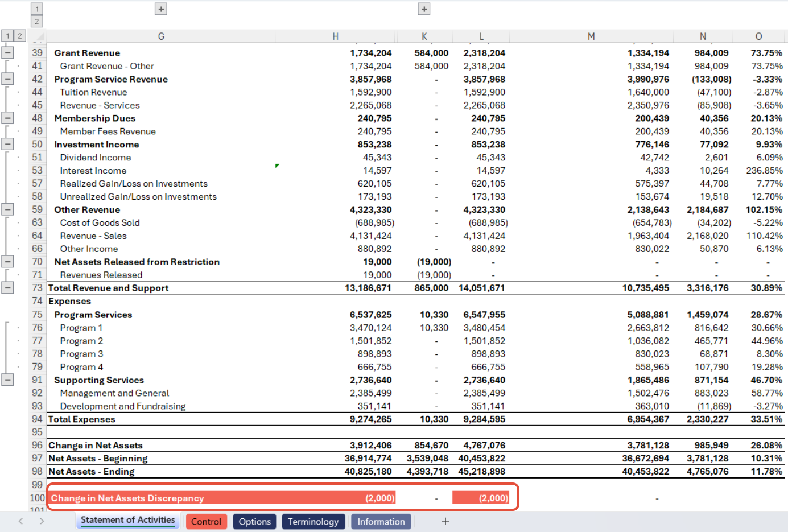Open the Terminology sheet tab
Screen dimensions: 788x532
coord(313,522)
